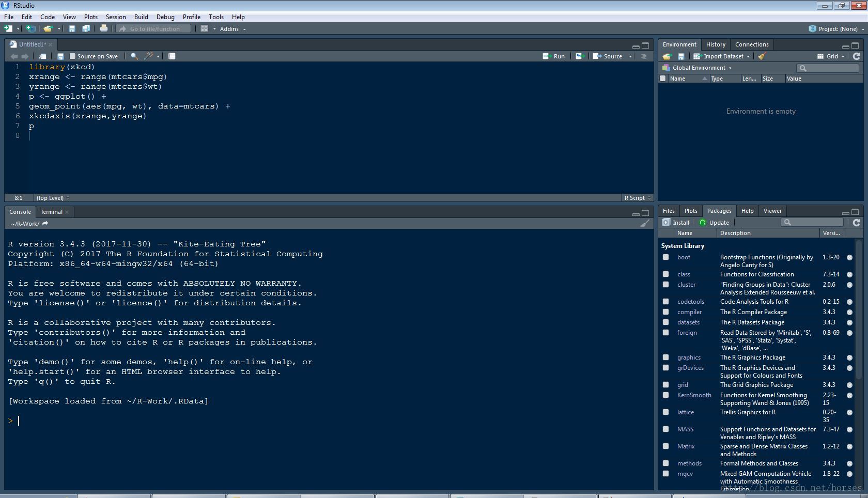This screenshot has width=868, height=498.
Task: Click the Environment search field
Action: click(x=828, y=68)
